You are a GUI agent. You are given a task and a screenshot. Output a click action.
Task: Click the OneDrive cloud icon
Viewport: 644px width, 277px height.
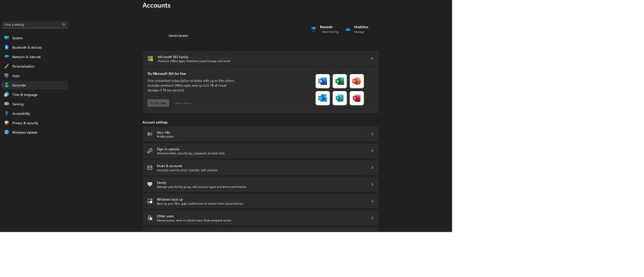[x=348, y=30]
